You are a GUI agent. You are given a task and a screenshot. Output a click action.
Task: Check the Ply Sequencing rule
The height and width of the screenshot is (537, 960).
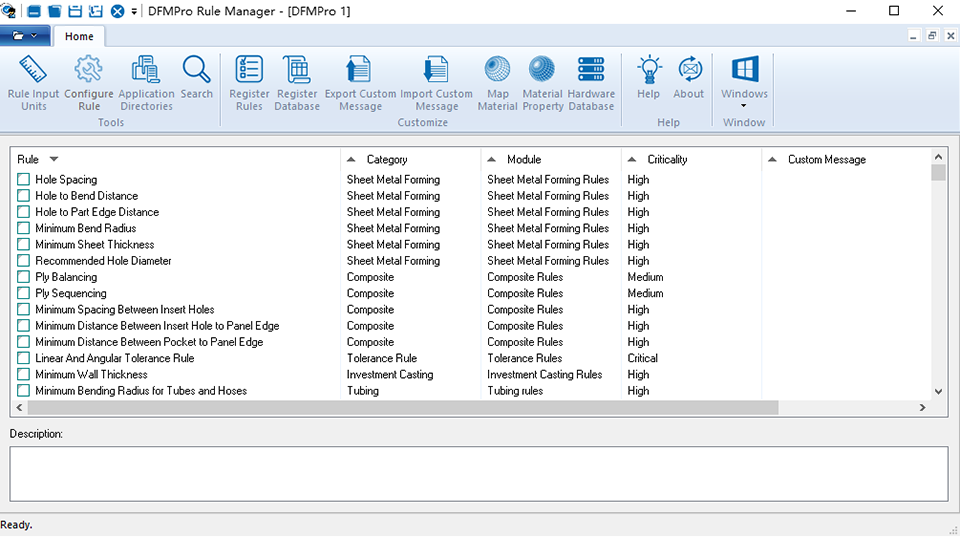click(23, 293)
